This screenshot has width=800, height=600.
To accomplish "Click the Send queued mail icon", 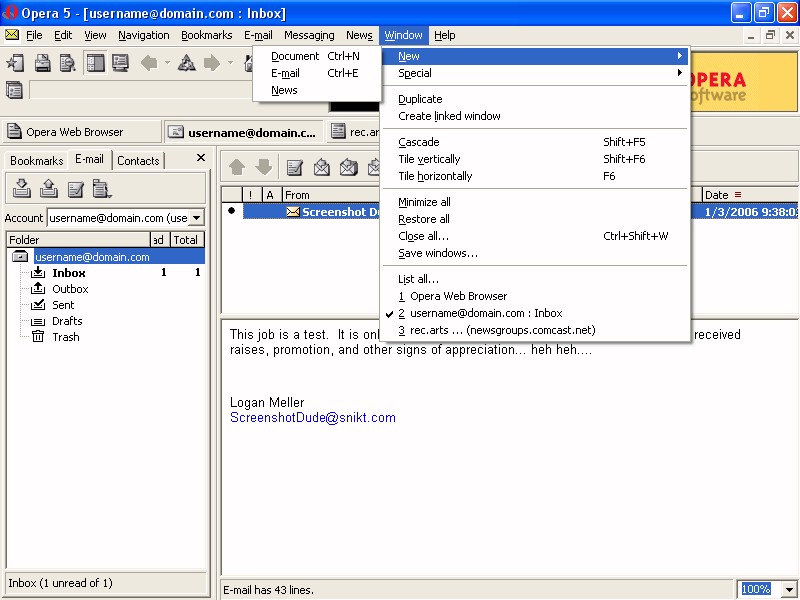I will pyautogui.click(x=48, y=188).
